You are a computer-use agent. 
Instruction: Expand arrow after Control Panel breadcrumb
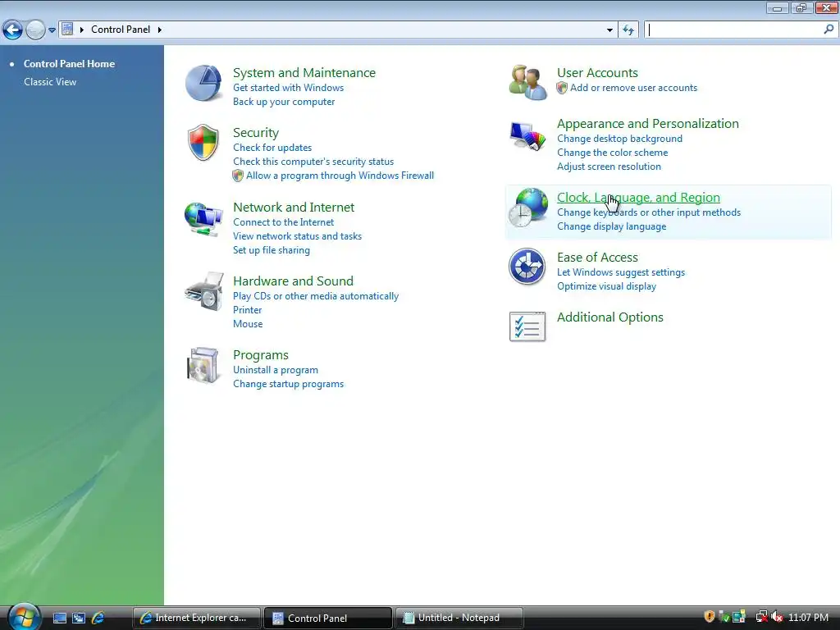coord(160,30)
